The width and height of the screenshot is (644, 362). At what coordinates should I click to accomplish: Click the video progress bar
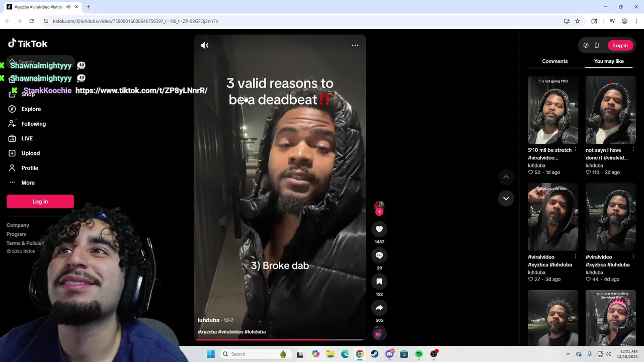tap(280, 340)
